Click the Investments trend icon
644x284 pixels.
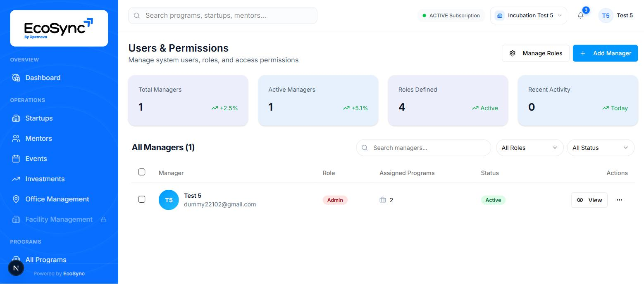tap(16, 179)
